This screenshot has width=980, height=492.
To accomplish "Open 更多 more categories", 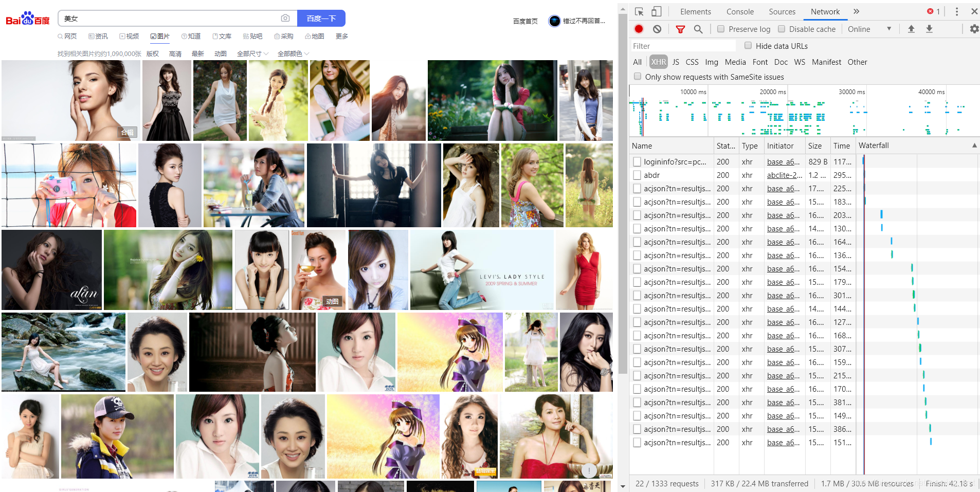I will click(342, 37).
